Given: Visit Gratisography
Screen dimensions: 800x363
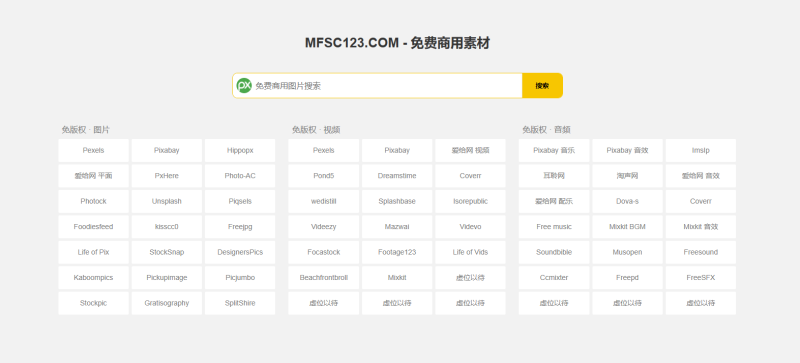Looking at the screenshot, I should click(167, 303).
